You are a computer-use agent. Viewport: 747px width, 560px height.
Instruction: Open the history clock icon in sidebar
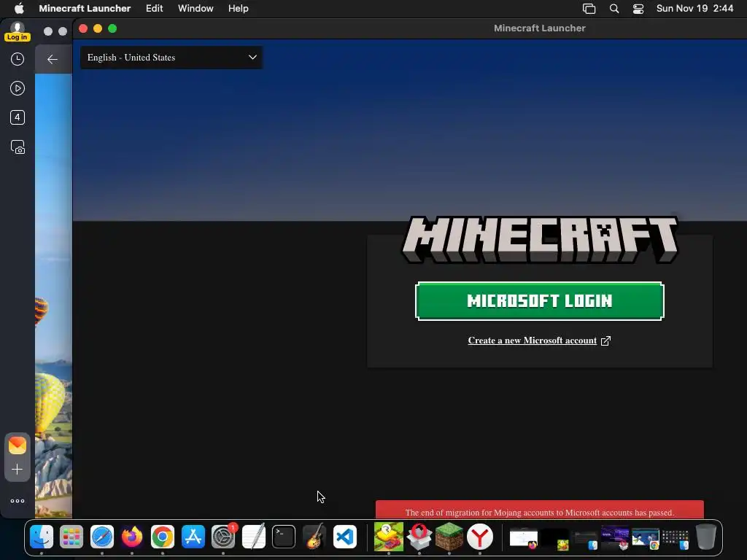18,59
